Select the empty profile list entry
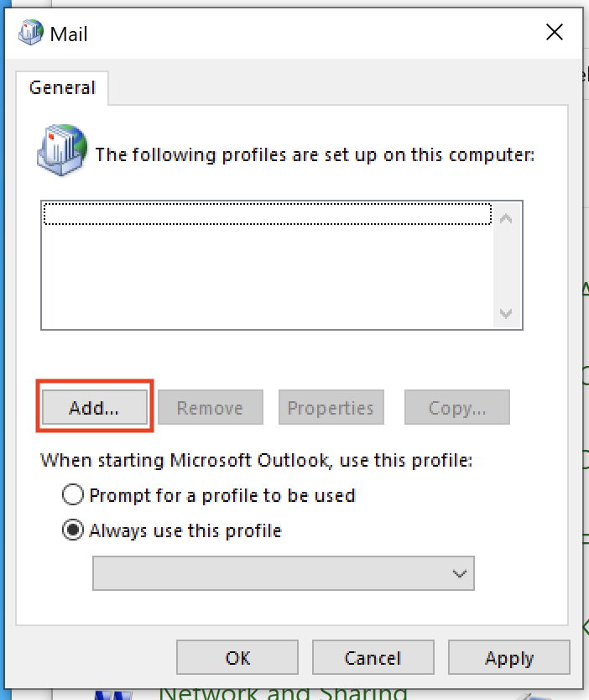Image resolution: width=589 pixels, height=700 pixels. [268, 214]
